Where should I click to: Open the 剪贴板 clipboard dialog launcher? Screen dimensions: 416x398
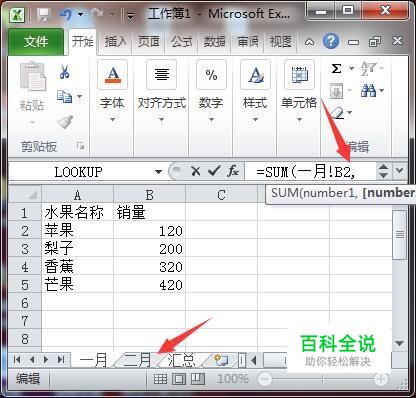80,146
